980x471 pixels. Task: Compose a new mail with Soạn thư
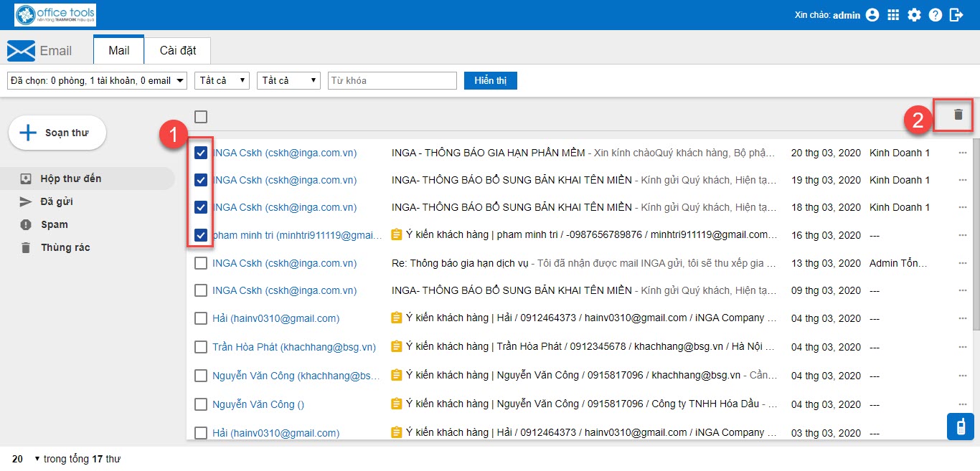[57, 133]
